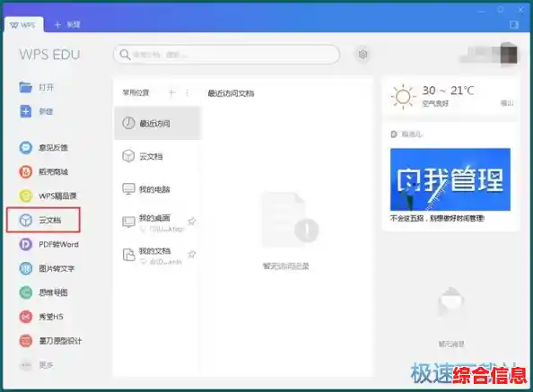Image resolution: width=533 pixels, height=392 pixels.
Task: Click the sun weather icon
Action: click(403, 97)
